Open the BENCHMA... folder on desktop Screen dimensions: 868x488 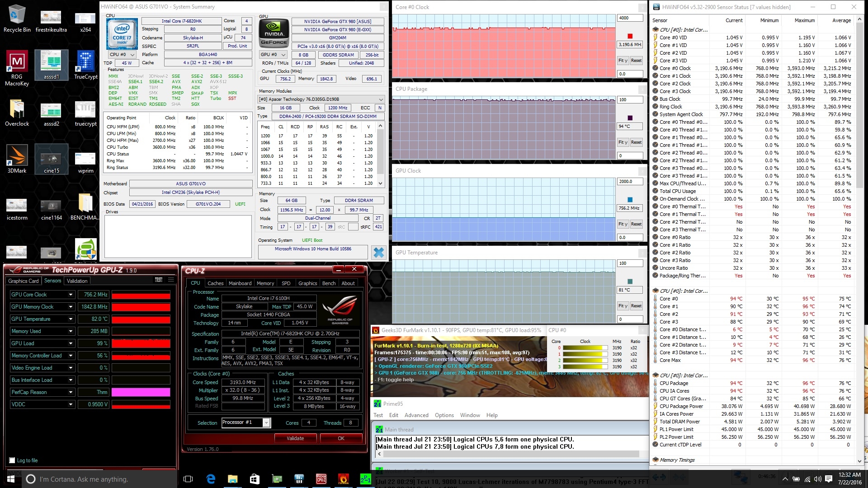[x=85, y=208]
